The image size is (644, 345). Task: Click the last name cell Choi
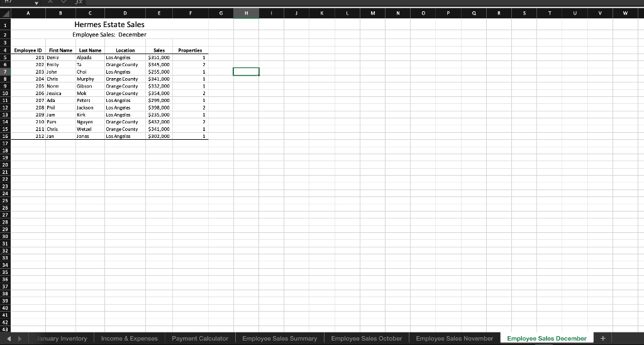(x=90, y=72)
